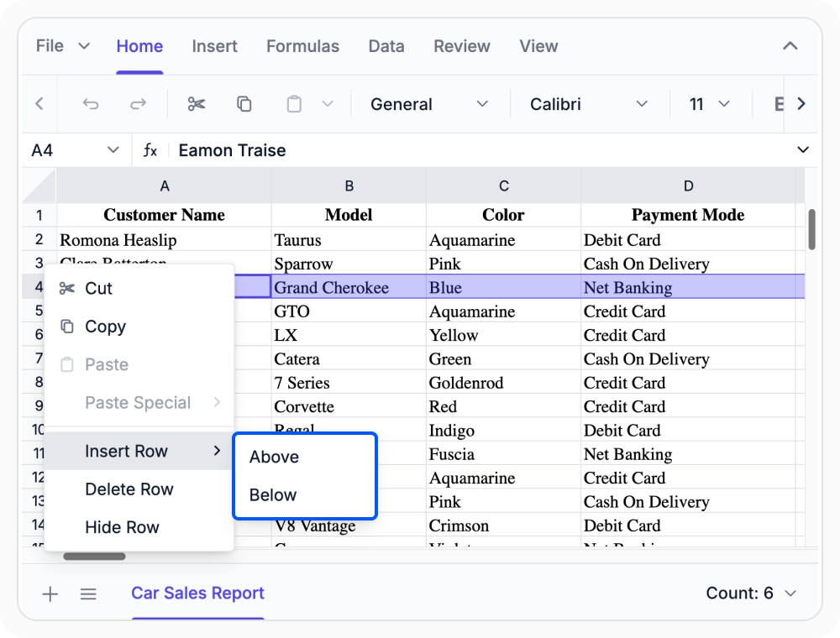This screenshot has height=638, width=840.
Task: Open the File menu
Action: pyautogui.click(x=62, y=46)
